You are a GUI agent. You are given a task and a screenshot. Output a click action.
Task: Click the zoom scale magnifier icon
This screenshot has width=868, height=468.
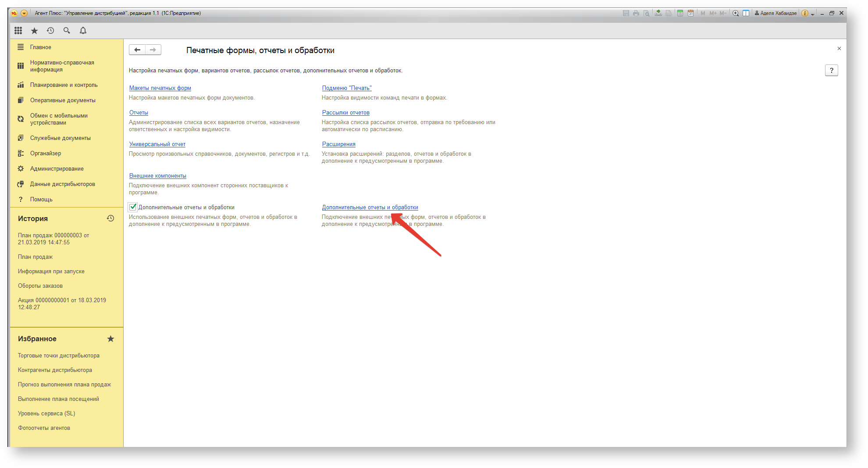point(736,13)
